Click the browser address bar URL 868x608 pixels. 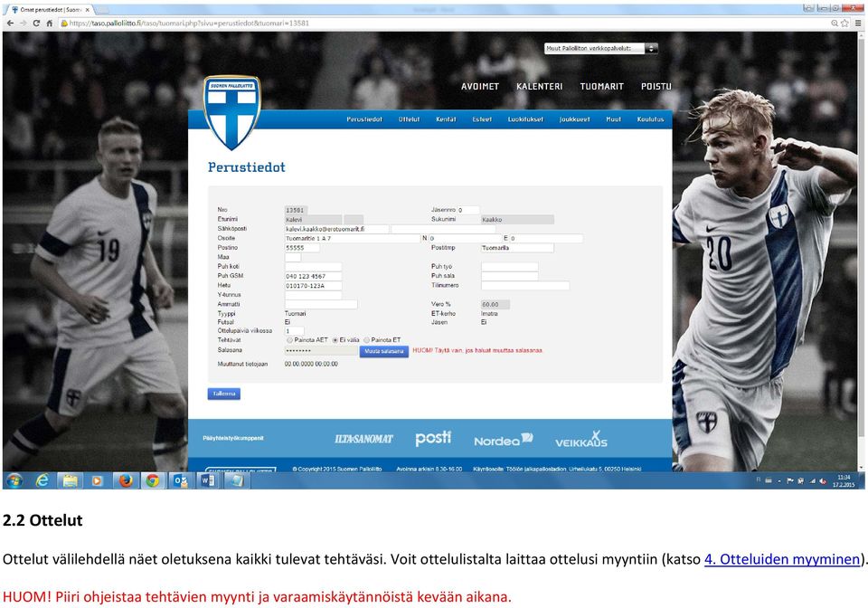pyautogui.click(x=189, y=24)
